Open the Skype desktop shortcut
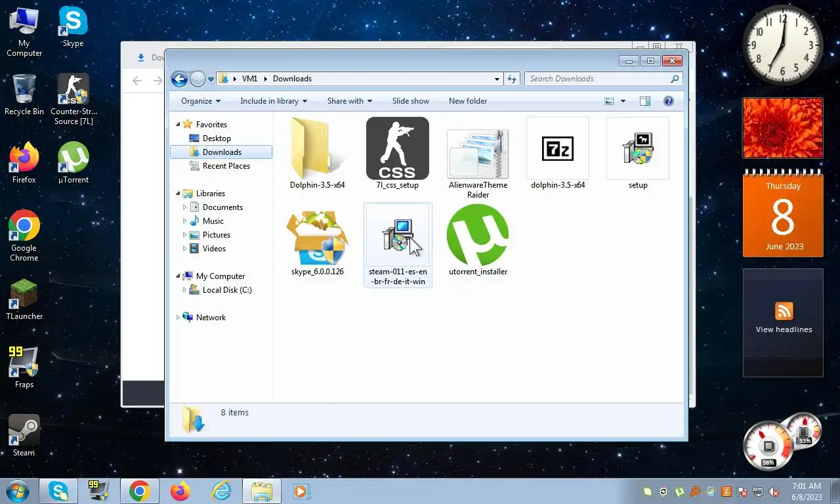 (x=73, y=27)
